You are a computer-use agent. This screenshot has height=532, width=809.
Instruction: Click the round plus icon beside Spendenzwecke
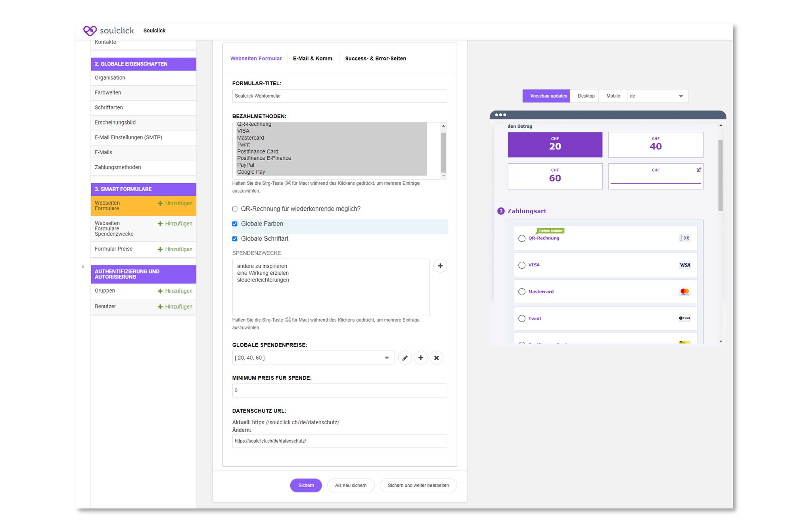click(x=440, y=266)
